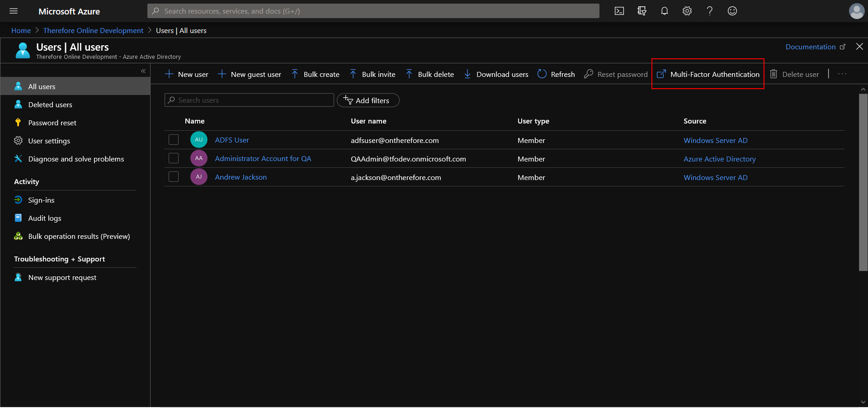Screen dimensions: 868x408
Task: Open the portal settings gear
Action: [x=687, y=11]
